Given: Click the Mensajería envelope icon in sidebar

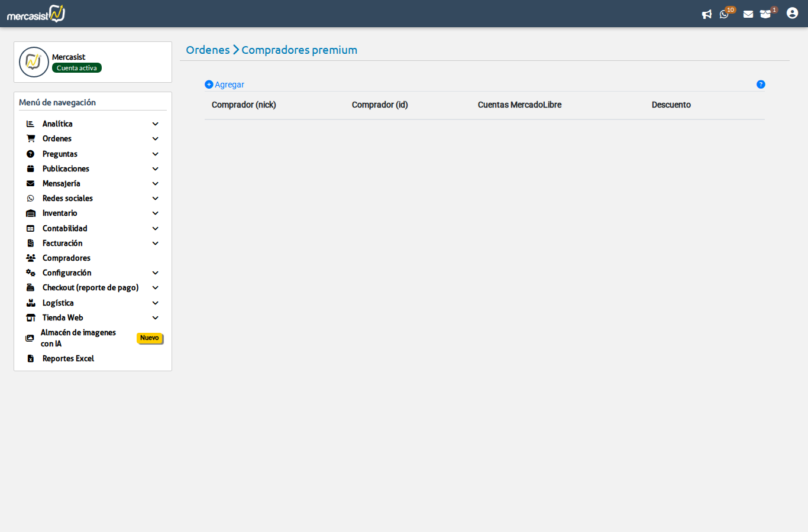Looking at the screenshot, I should tap(30, 183).
